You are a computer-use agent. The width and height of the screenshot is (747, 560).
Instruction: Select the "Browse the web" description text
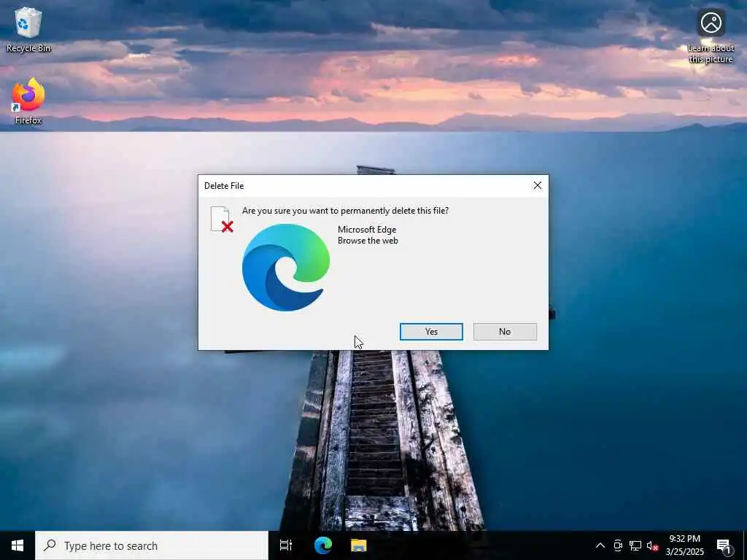click(368, 241)
